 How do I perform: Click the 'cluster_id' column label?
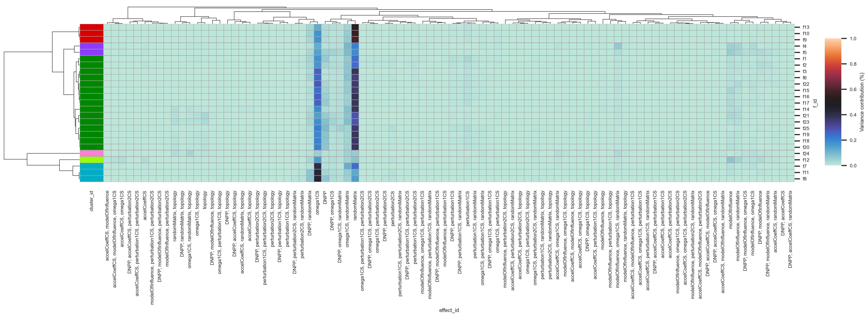[91, 201]
